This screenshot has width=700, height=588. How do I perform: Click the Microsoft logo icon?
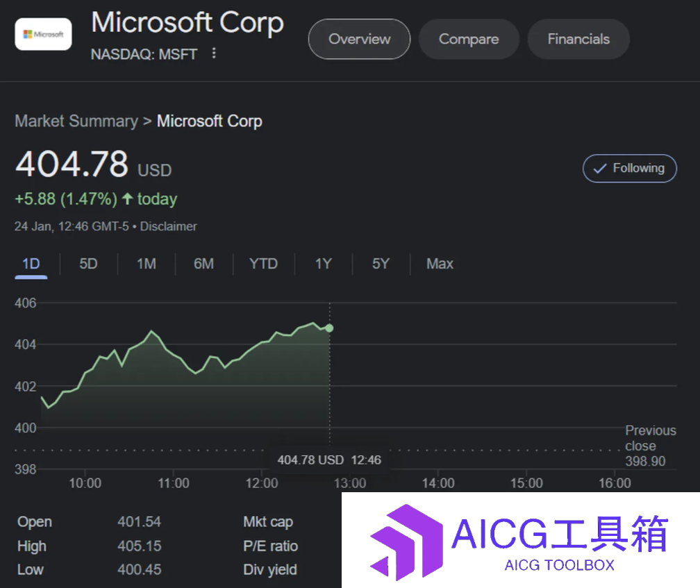[43, 34]
